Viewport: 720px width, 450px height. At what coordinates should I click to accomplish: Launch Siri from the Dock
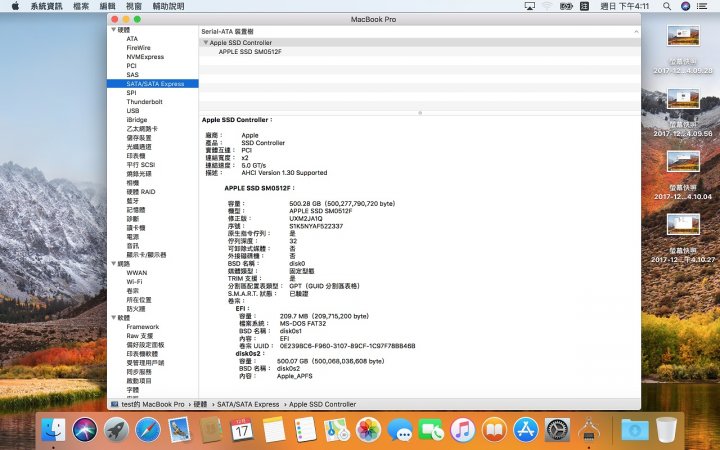[84, 430]
